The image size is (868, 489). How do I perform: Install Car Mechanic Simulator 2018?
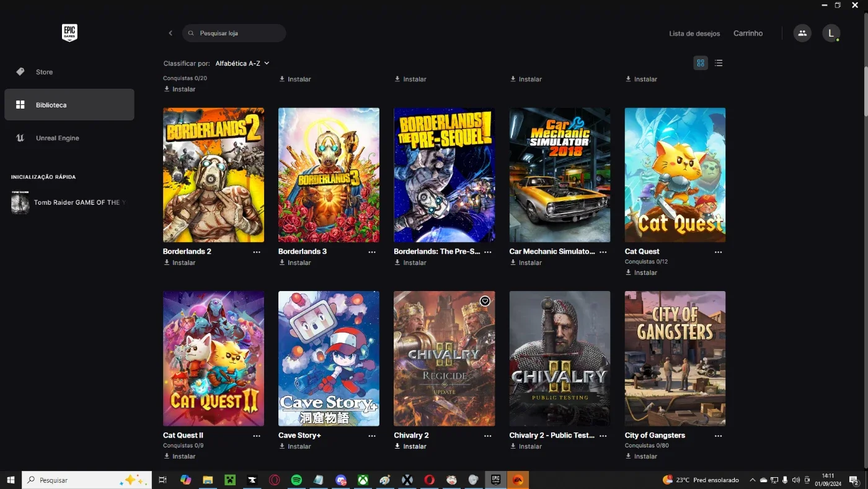point(526,262)
